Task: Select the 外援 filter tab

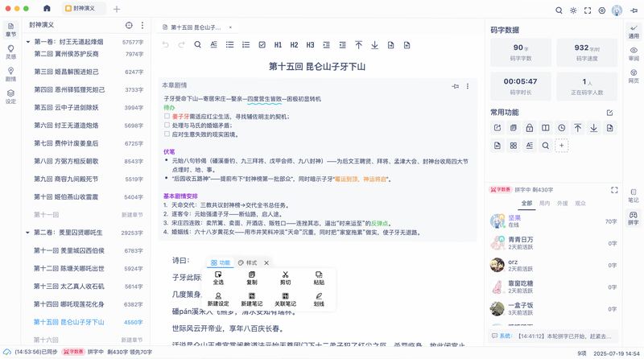Action: [562, 204]
